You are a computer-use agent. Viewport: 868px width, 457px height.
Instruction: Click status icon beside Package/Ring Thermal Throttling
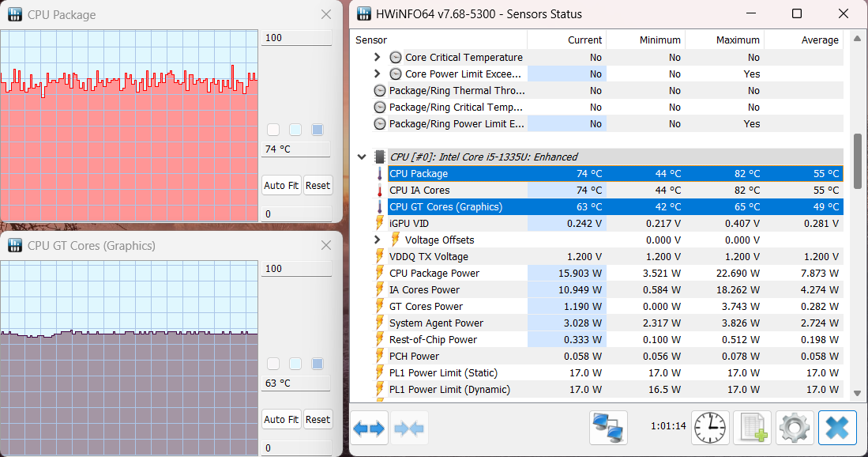pos(380,90)
